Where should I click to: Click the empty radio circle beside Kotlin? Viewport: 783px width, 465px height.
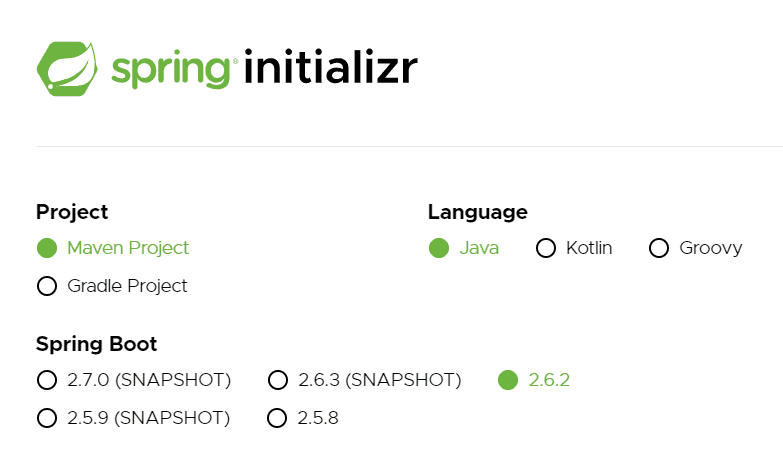coord(546,248)
